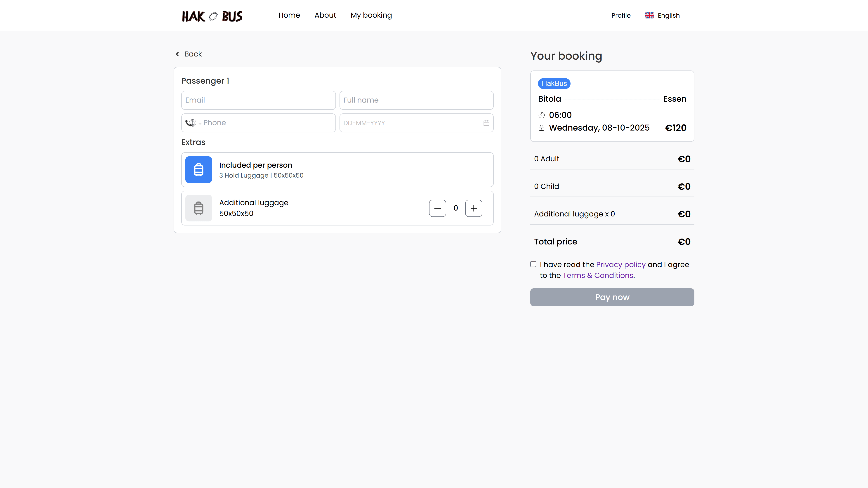Open the Terms & Conditions link
Image resolution: width=868 pixels, height=488 pixels.
pyautogui.click(x=598, y=275)
